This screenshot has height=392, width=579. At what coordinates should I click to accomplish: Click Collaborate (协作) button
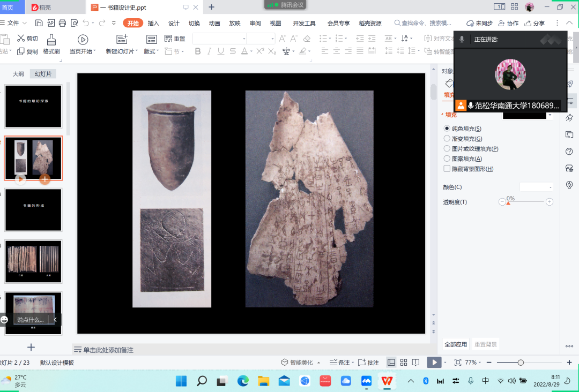[x=508, y=23]
